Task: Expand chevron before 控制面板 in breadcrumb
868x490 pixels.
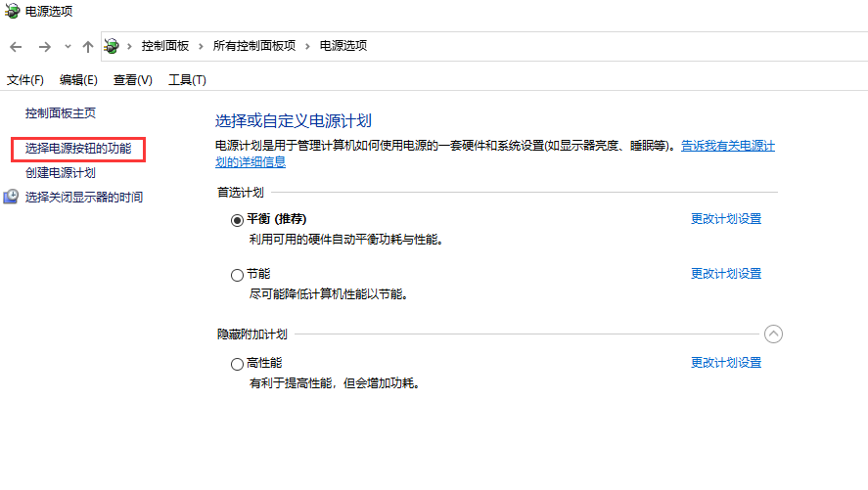Action: point(129,46)
